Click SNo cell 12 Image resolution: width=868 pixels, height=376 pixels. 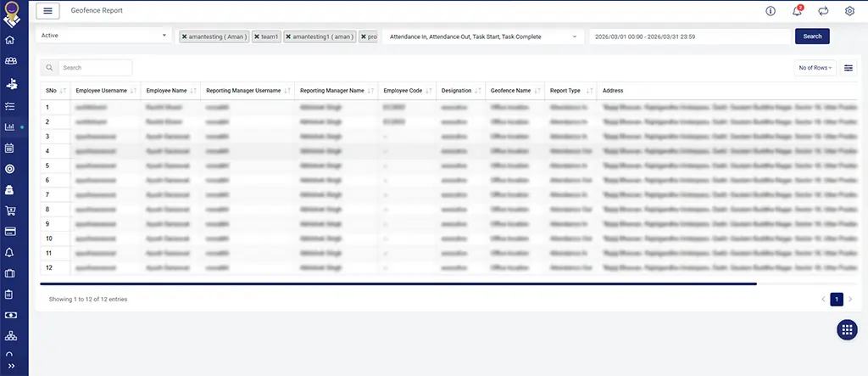coord(55,267)
